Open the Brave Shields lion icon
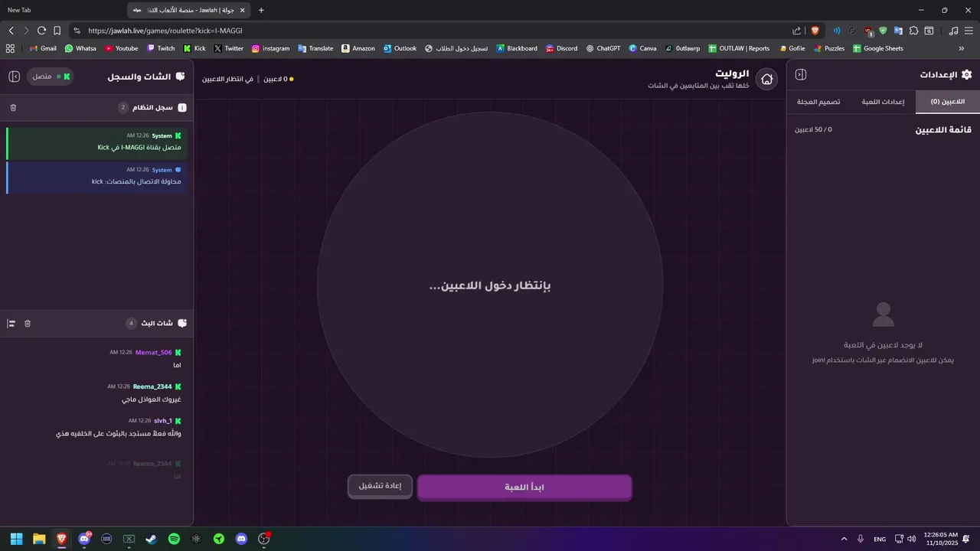980x551 pixels. coord(815,31)
